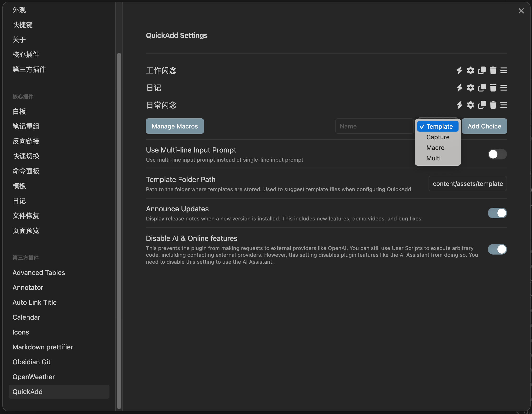This screenshot has height=414, width=532.
Task: Select Capture from choice type dropdown
Action: (438, 137)
